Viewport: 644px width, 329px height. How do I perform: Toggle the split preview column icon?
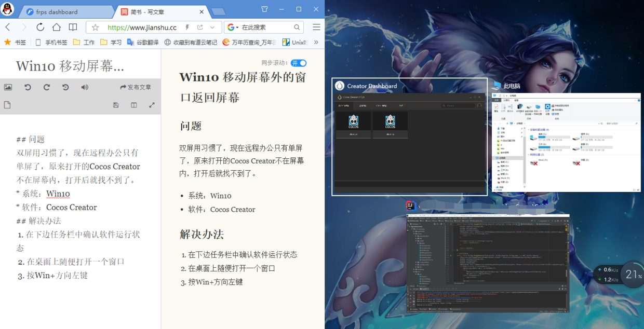pos(134,105)
